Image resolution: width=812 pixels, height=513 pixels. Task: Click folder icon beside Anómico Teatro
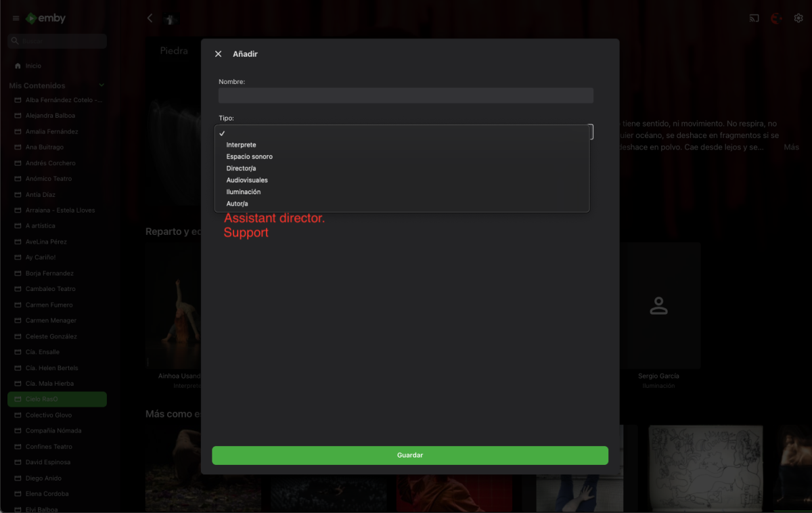coord(18,179)
